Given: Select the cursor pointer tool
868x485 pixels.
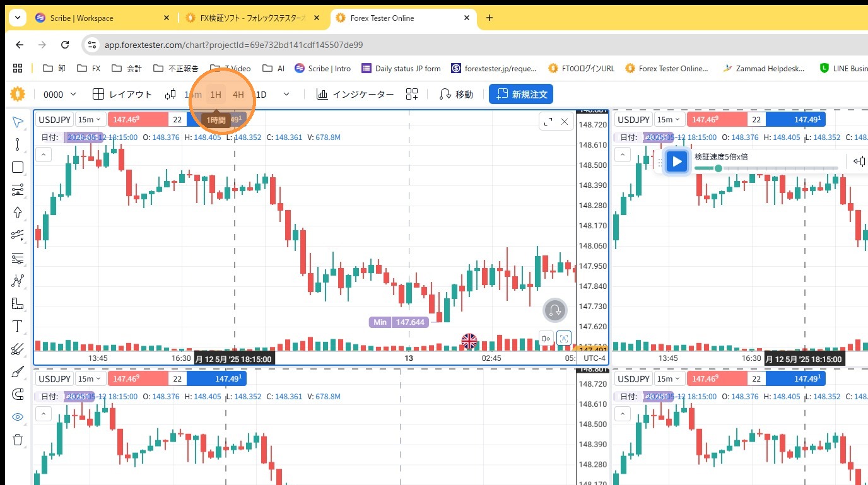Looking at the screenshot, I should point(18,122).
